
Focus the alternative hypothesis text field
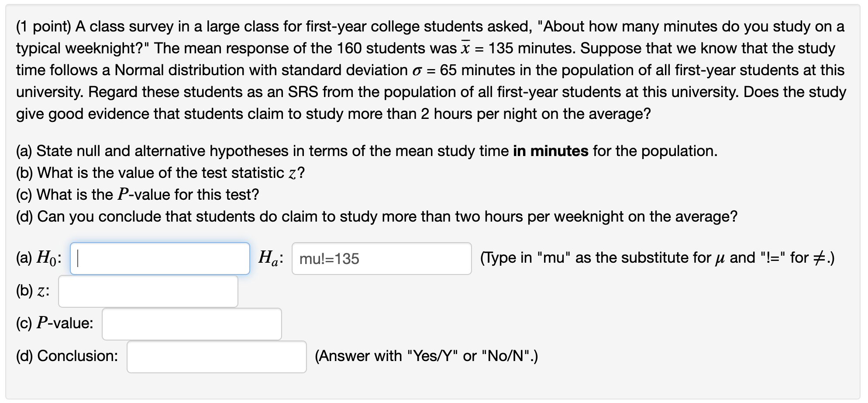pyautogui.click(x=381, y=259)
